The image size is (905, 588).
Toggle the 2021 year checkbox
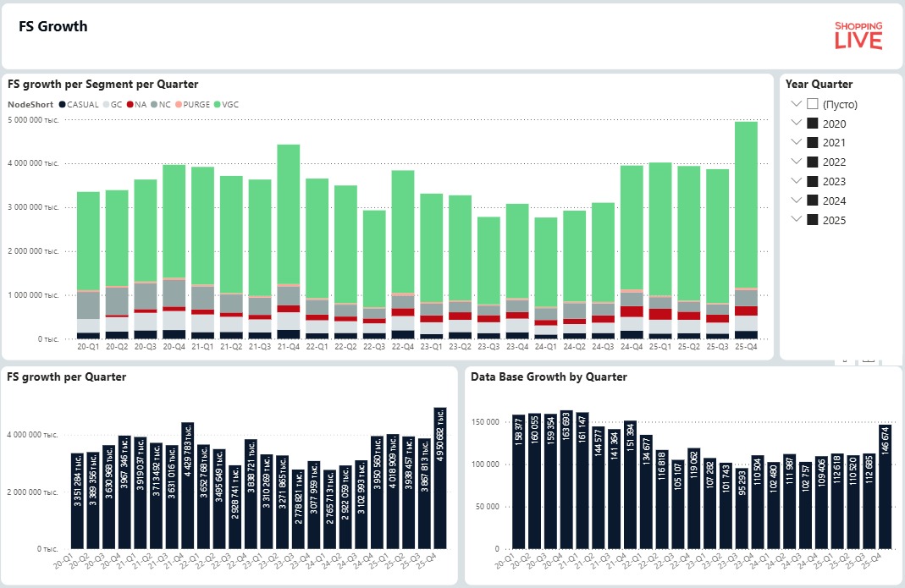[x=813, y=142]
